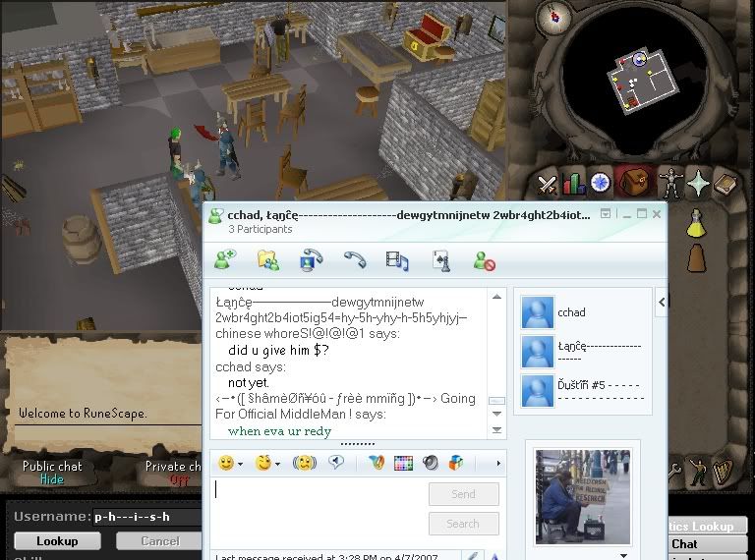This screenshot has height=560, width=755.
Task: Click the Chat button at bottom right
Action: (708, 544)
